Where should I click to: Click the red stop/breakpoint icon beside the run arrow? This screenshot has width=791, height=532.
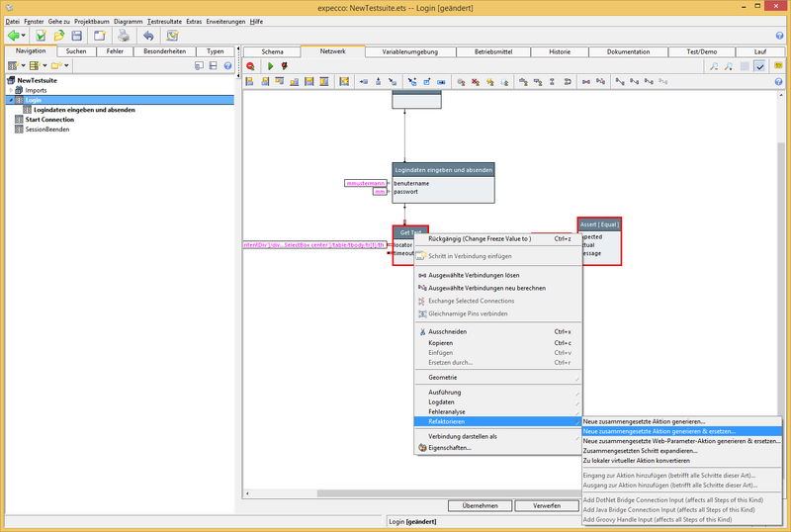285,66
